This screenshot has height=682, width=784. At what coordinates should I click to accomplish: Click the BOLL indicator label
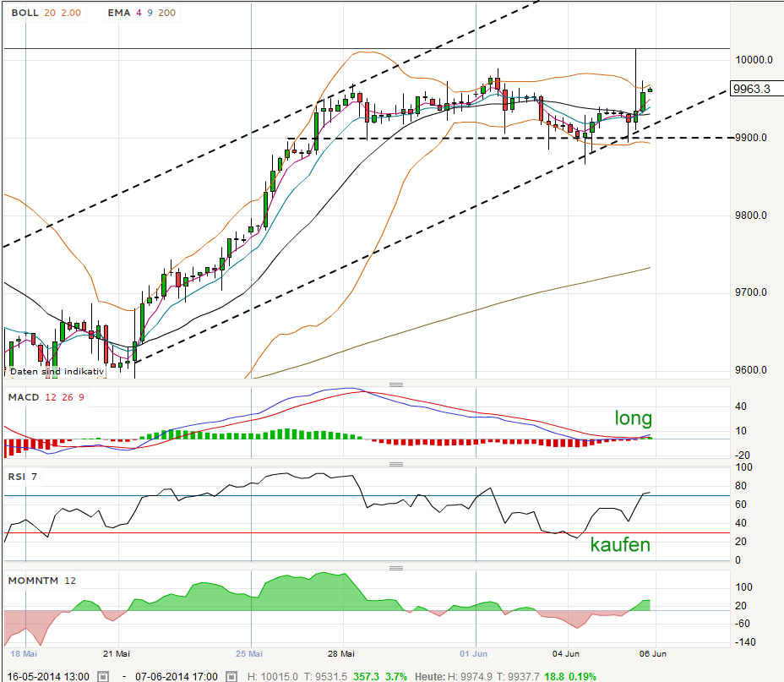point(25,13)
